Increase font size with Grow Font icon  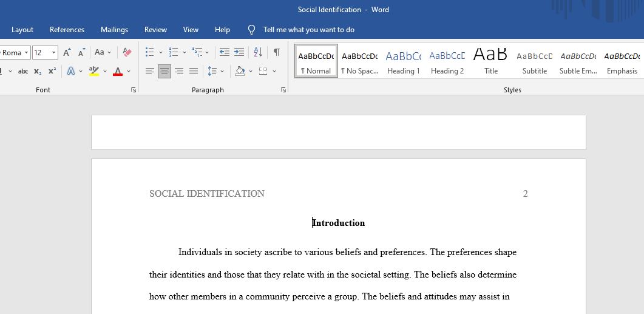pyautogui.click(x=67, y=52)
